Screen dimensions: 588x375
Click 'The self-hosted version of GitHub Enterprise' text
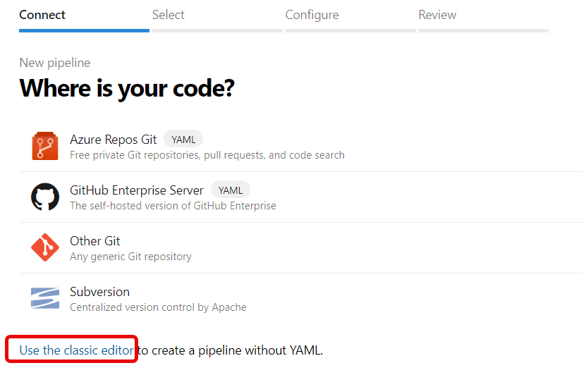173,206
